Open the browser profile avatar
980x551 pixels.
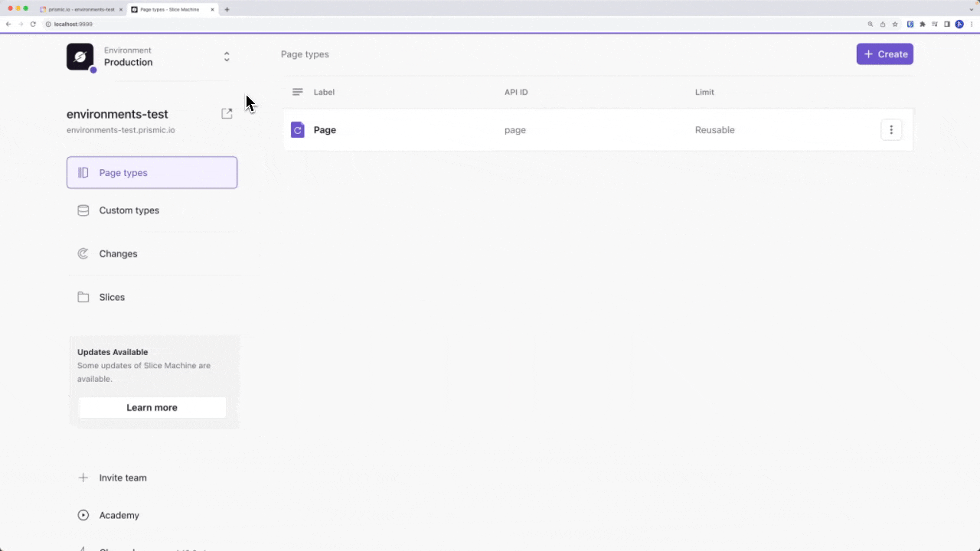click(x=959, y=24)
